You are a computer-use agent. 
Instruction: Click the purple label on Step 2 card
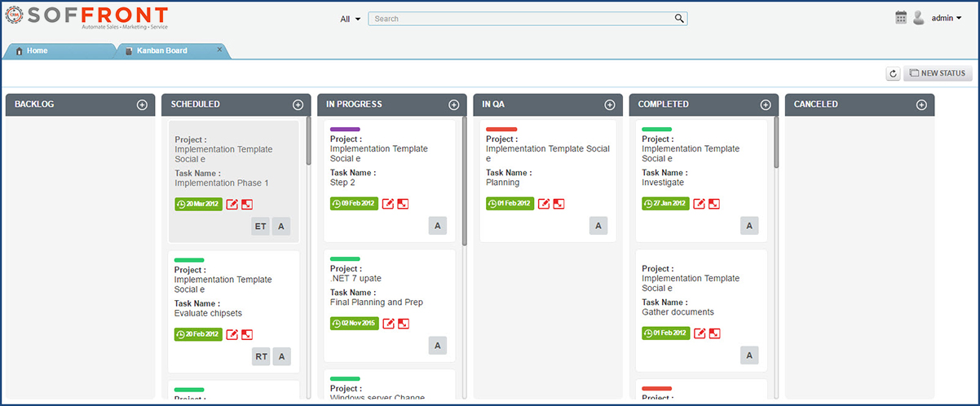pos(345,129)
